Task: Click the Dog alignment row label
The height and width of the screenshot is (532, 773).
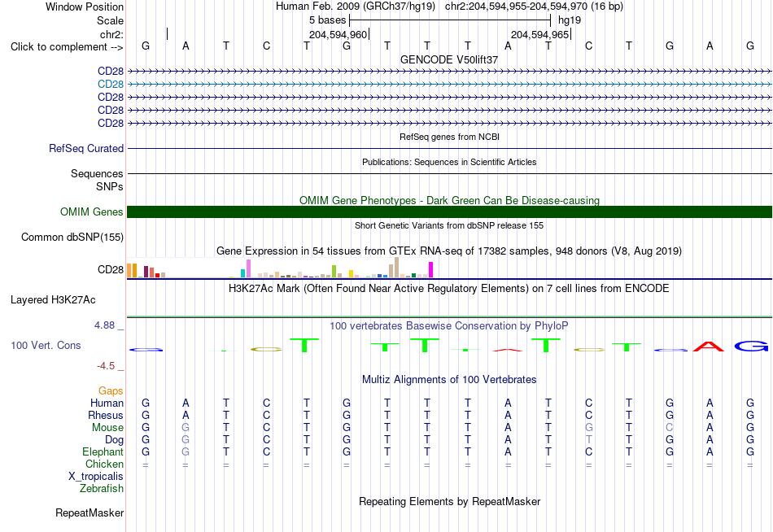Action: tap(114, 440)
